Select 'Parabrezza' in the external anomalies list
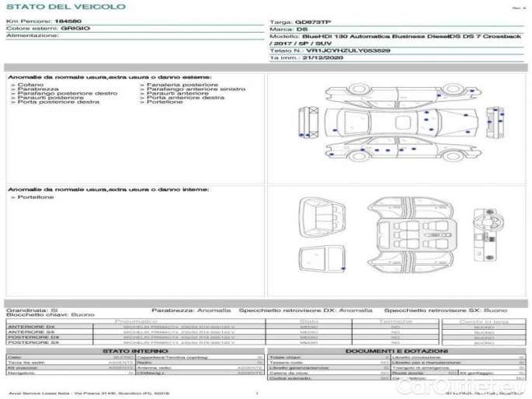Viewport: 532px width, 399px height. (x=38, y=88)
